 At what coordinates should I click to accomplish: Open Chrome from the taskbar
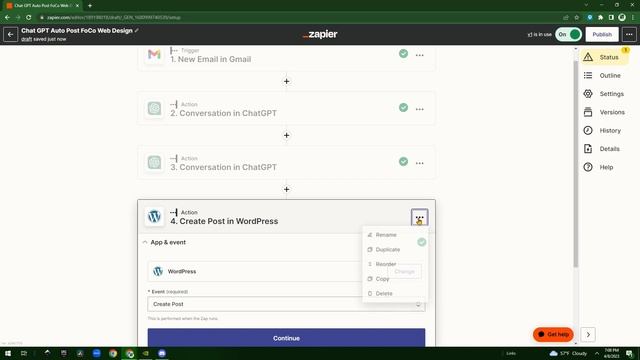[x=113, y=353]
